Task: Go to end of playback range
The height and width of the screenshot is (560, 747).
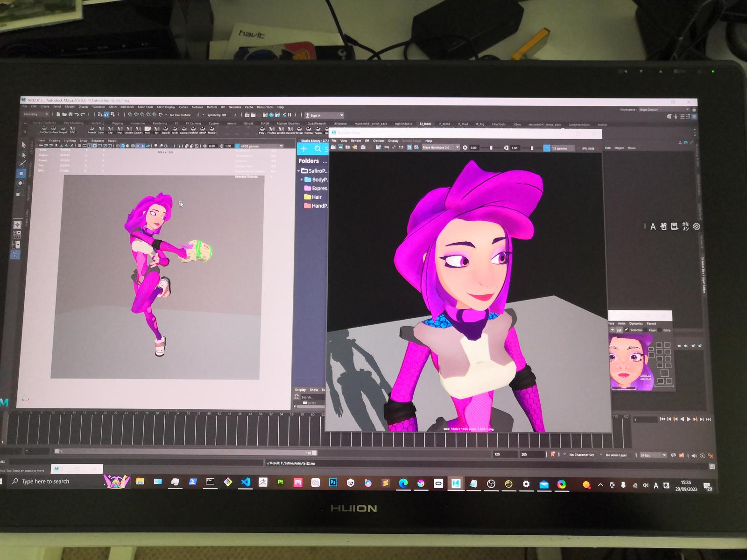Action: (x=709, y=420)
